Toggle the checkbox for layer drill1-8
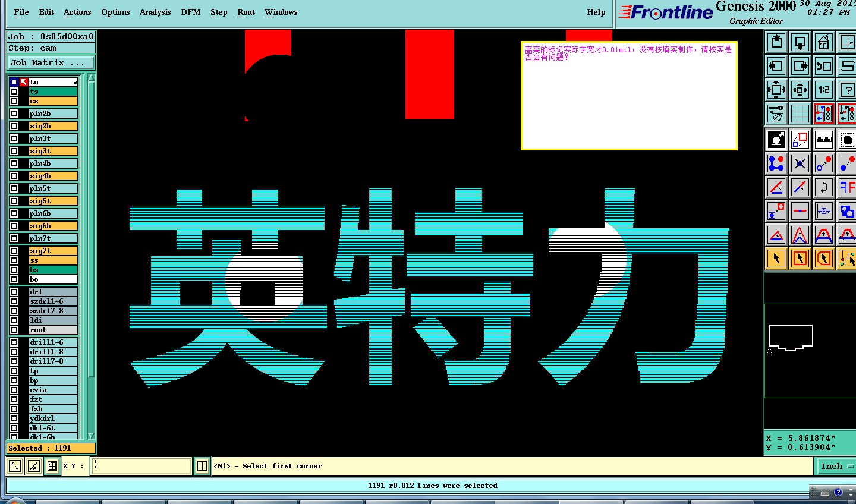The height and width of the screenshot is (504, 856). [14, 352]
